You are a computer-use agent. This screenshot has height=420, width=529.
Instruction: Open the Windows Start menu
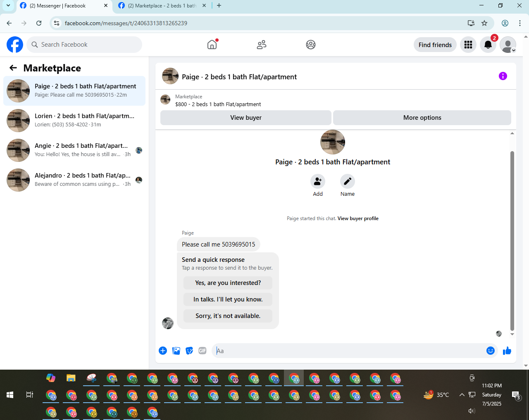pyautogui.click(x=10, y=395)
